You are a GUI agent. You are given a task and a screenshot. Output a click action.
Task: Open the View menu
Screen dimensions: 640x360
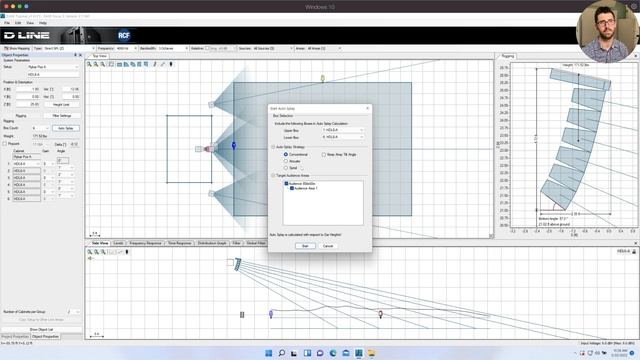pyautogui.click(x=30, y=23)
